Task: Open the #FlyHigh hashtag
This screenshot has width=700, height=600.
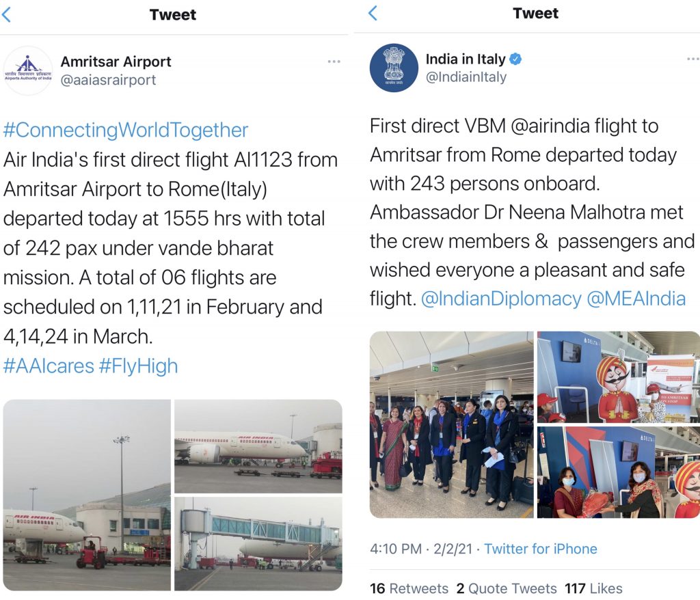Action: [138, 366]
